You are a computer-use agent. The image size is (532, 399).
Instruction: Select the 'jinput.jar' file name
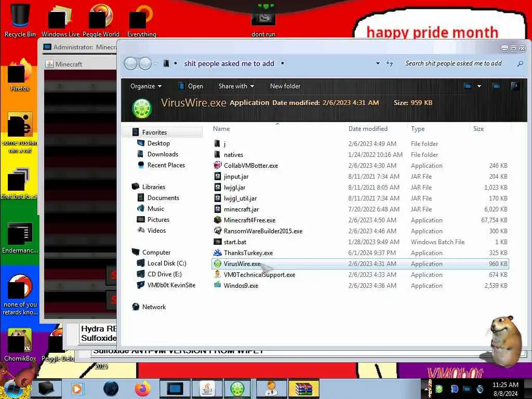click(x=236, y=177)
